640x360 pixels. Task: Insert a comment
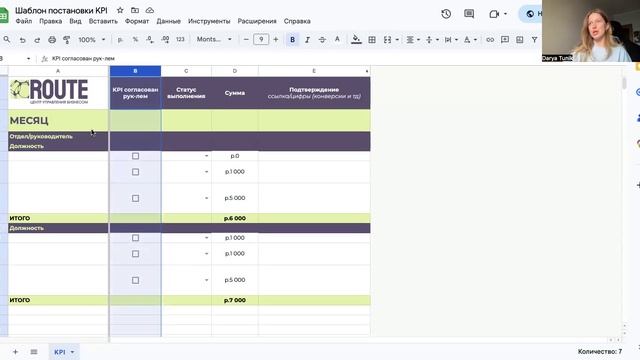click(x=505, y=40)
